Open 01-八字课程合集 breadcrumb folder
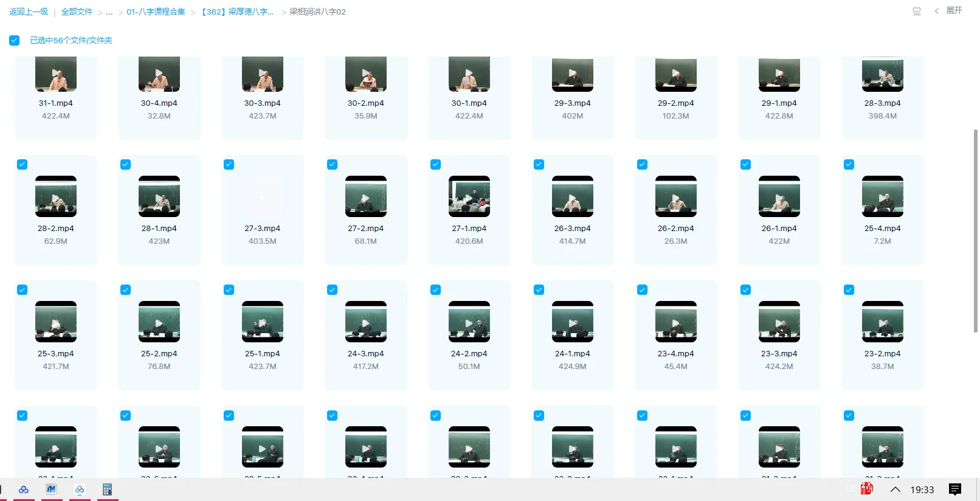This screenshot has width=980, height=501. (156, 12)
